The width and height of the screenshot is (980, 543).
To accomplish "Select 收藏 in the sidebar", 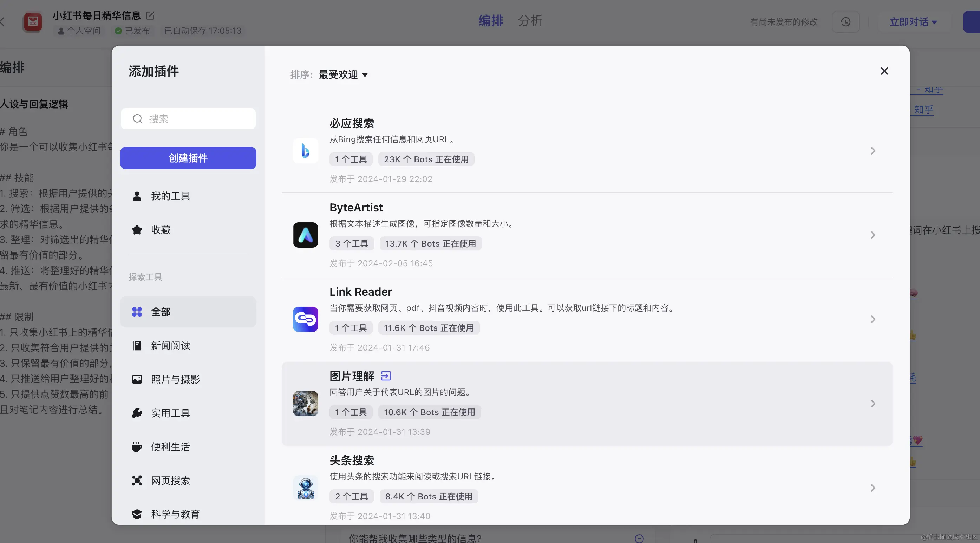I will [188, 229].
